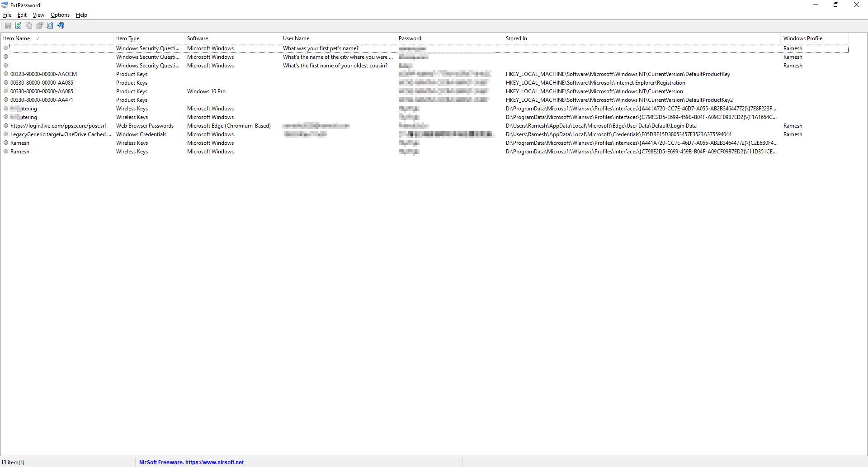Click the 'Product Keys' type in AAOEM row
868x467 pixels.
click(132, 74)
